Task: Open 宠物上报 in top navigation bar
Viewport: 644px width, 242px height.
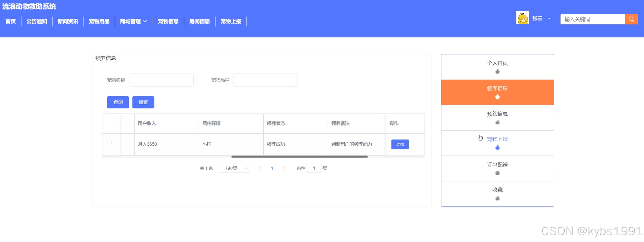Action: click(231, 21)
